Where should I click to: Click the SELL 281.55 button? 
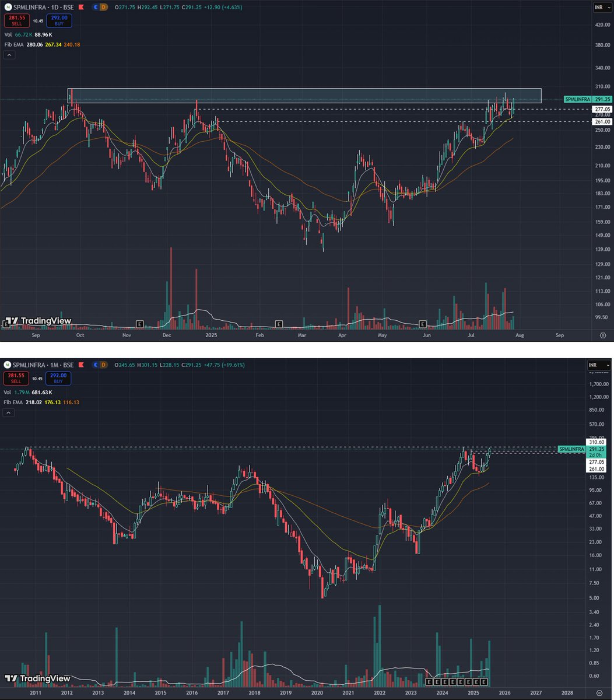pos(16,20)
